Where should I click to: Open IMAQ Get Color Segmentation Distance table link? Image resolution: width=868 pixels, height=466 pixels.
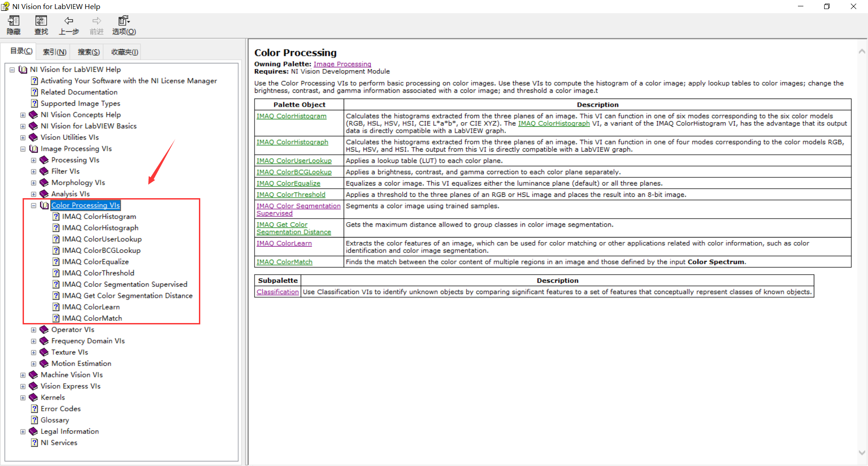tap(293, 228)
